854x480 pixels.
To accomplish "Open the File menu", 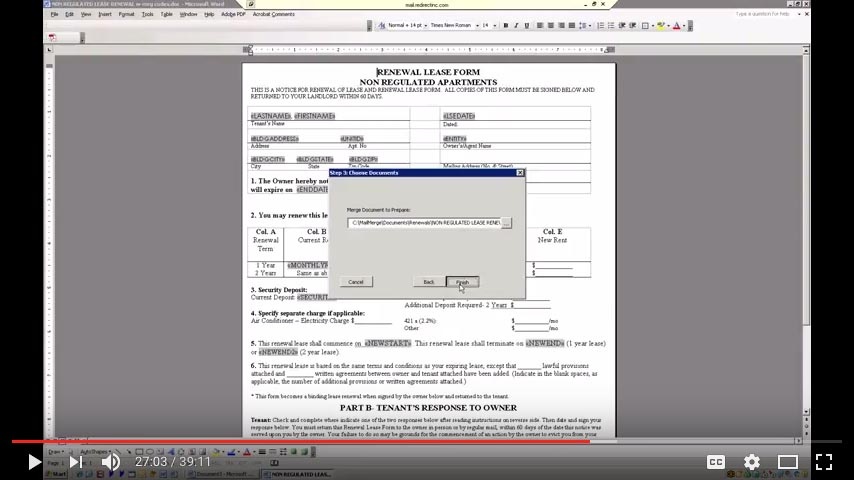I will (54, 14).
